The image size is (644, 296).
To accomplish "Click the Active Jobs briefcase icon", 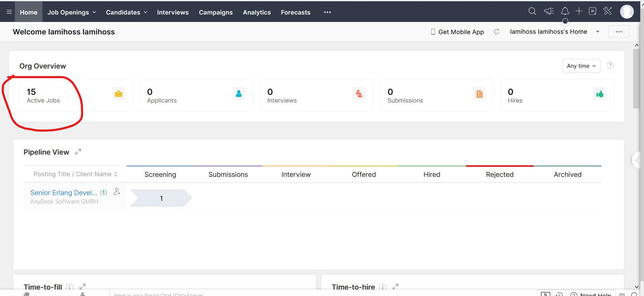I will point(119,94).
